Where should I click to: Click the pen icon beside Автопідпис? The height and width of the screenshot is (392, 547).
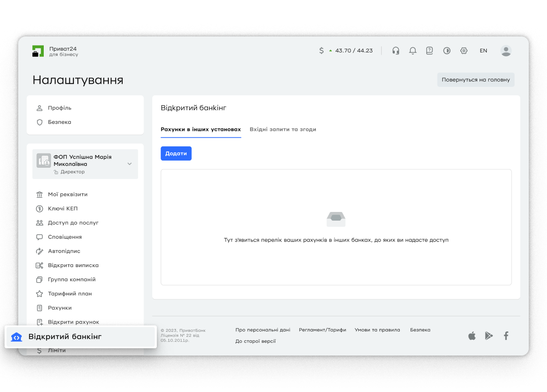(39, 251)
